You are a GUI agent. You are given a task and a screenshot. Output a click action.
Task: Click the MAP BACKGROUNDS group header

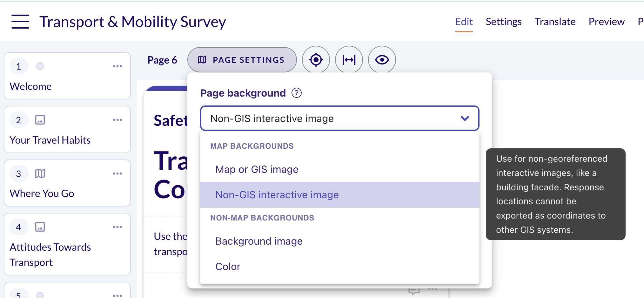(x=252, y=146)
